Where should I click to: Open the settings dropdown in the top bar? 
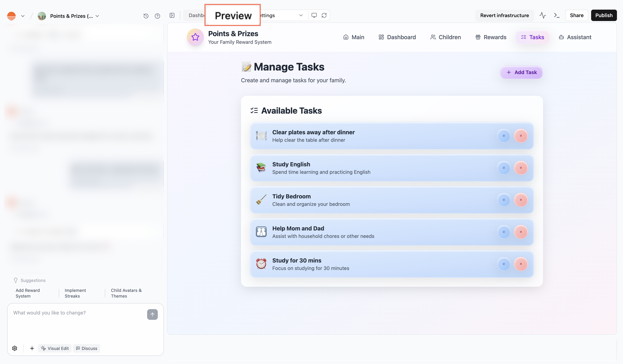tap(301, 15)
